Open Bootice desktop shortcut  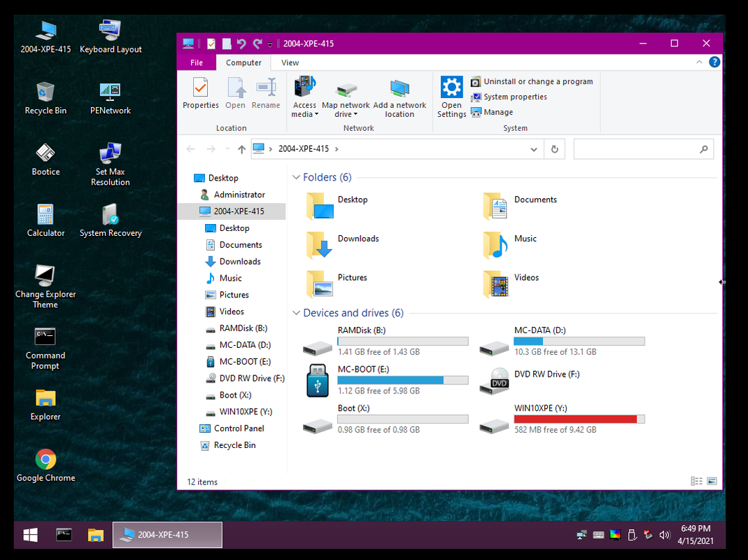click(45, 160)
